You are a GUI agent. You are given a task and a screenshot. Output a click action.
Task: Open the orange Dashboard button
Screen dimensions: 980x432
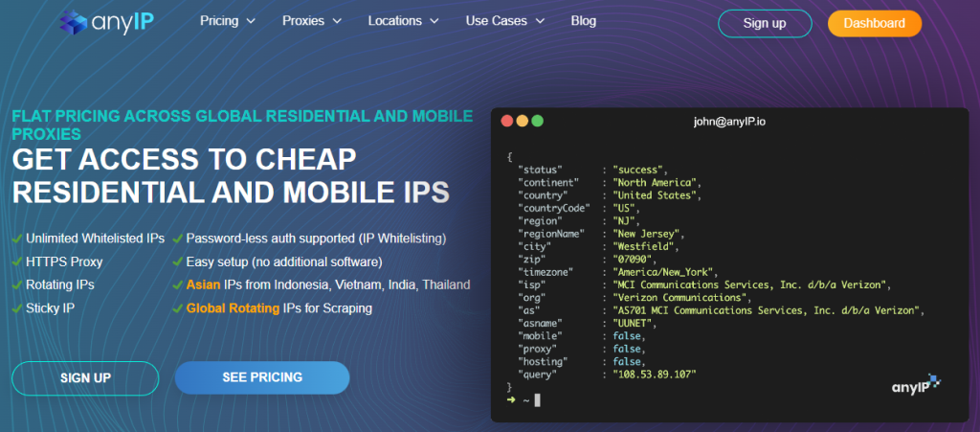click(x=874, y=24)
